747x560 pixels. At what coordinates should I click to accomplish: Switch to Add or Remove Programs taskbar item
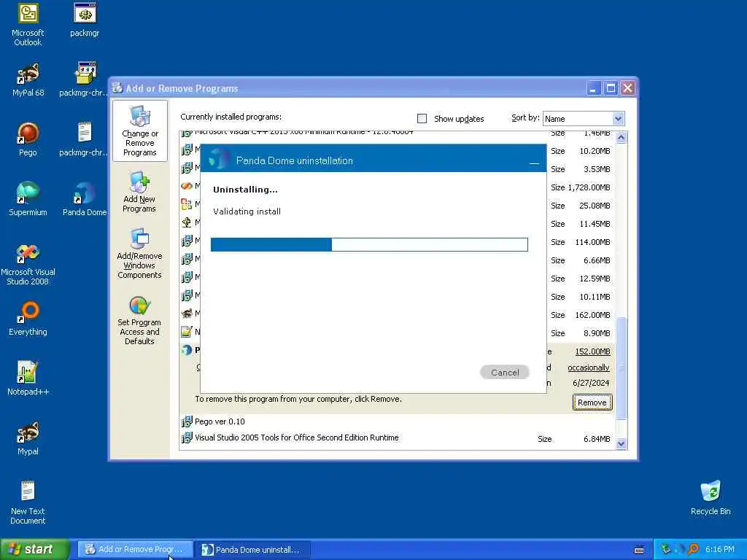[x=135, y=550]
